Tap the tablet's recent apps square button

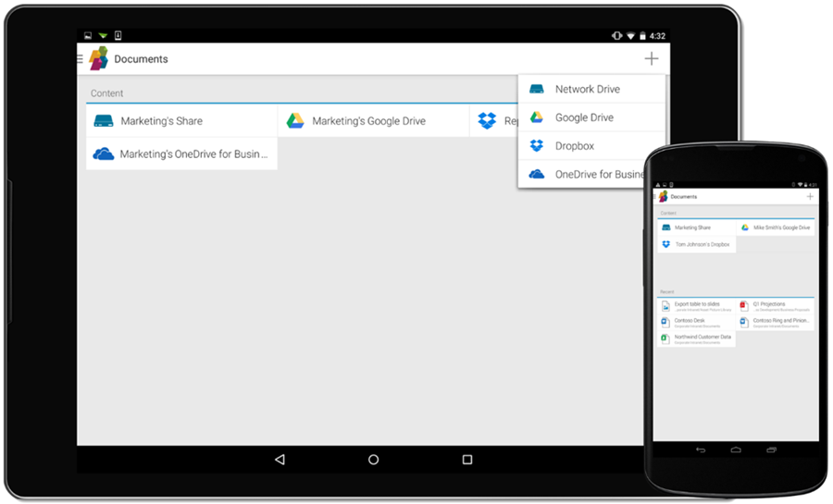click(x=467, y=460)
